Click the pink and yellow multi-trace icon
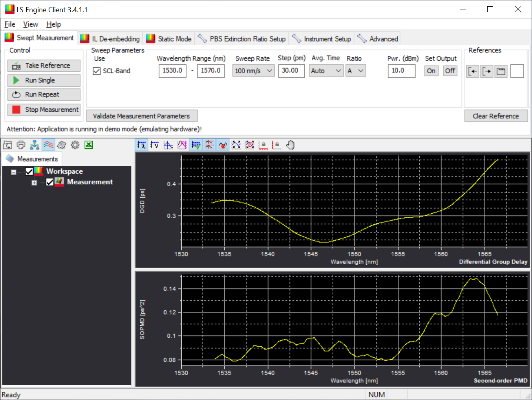 point(182,145)
